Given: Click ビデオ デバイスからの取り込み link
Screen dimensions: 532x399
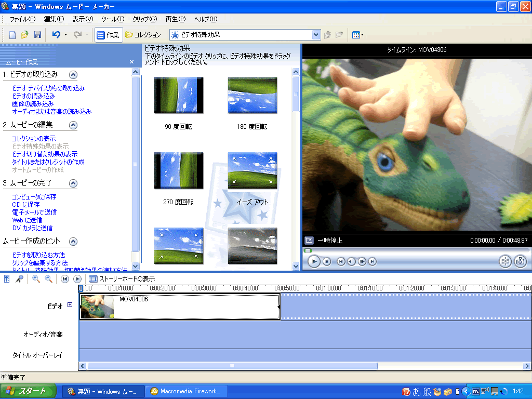Looking at the screenshot, I should coord(48,88).
